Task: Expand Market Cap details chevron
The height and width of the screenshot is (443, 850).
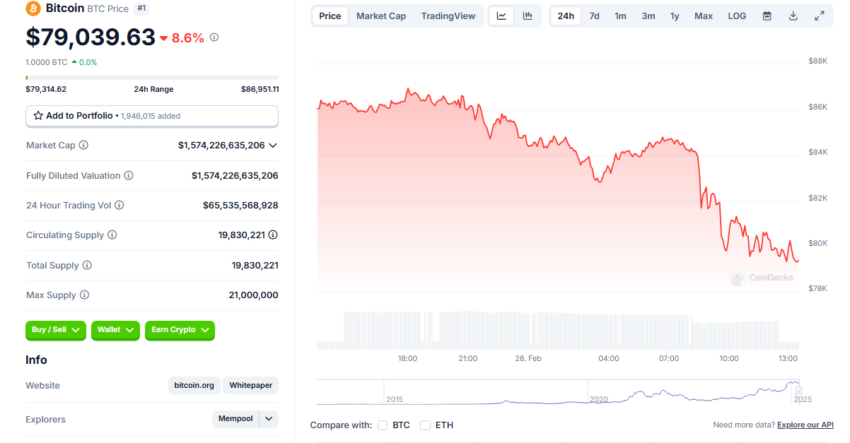Action: point(273,145)
